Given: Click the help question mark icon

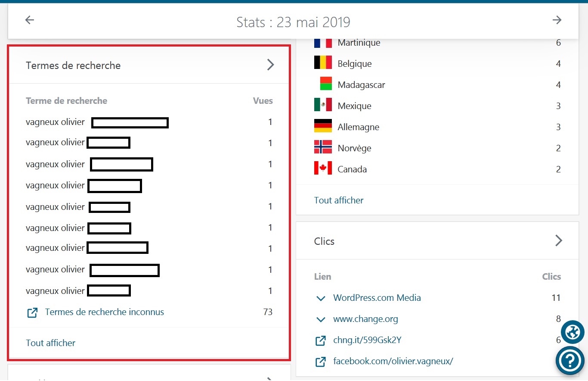Looking at the screenshot, I should pos(569,361).
